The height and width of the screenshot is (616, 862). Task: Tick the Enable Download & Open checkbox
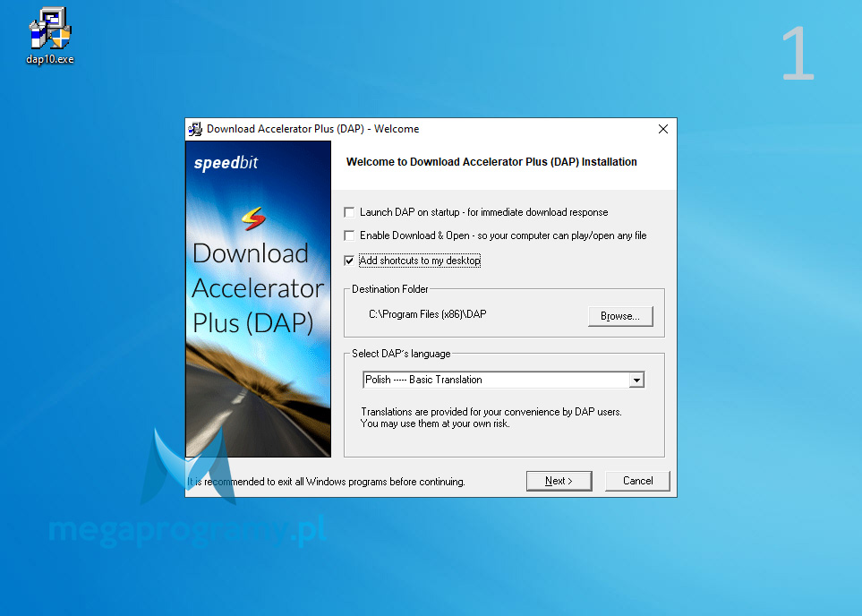click(349, 236)
